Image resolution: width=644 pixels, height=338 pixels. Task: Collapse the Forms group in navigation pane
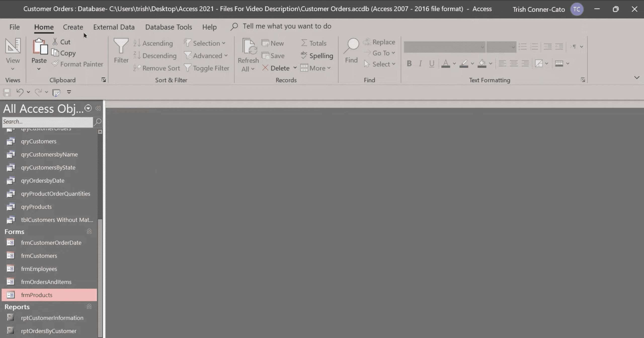pos(89,231)
